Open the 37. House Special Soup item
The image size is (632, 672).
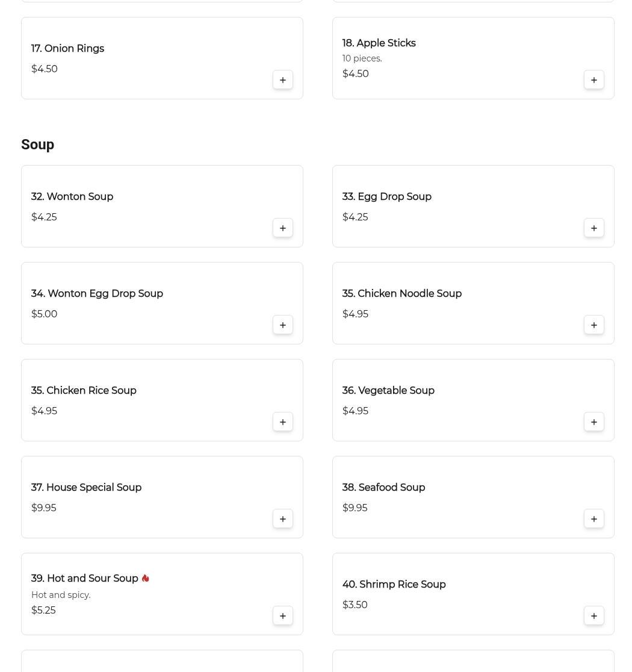(x=86, y=488)
